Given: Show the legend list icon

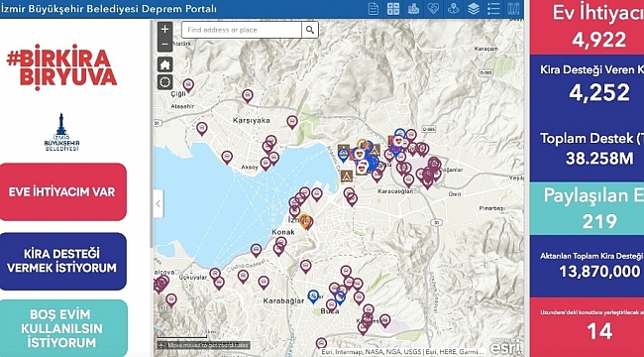Looking at the screenshot, I should [x=493, y=9].
